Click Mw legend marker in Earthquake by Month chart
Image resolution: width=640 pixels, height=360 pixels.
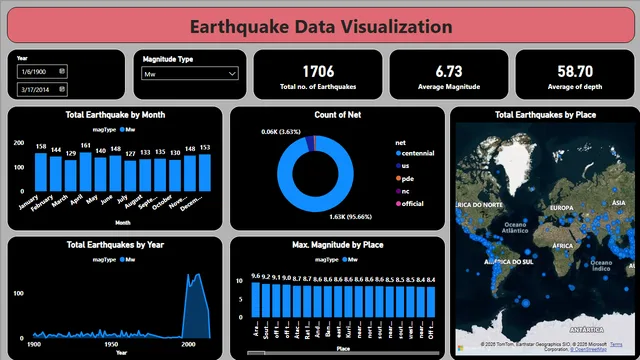click(122, 130)
